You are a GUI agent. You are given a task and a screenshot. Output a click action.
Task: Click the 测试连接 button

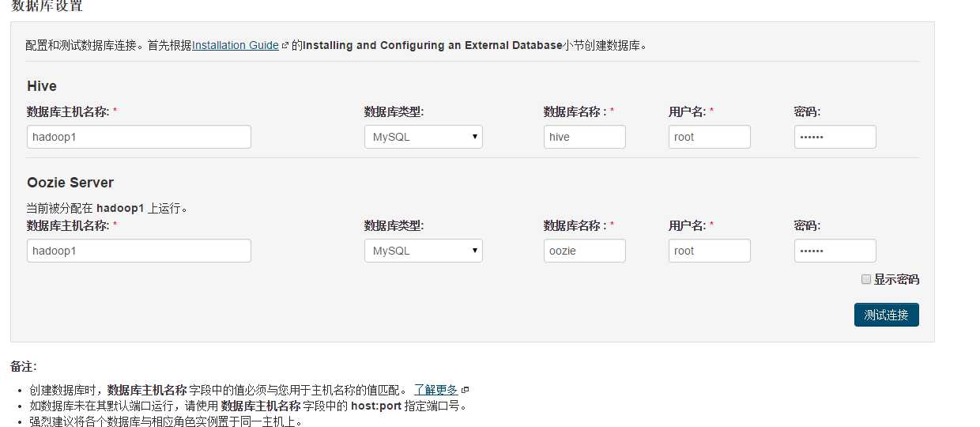click(x=887, y=315)
